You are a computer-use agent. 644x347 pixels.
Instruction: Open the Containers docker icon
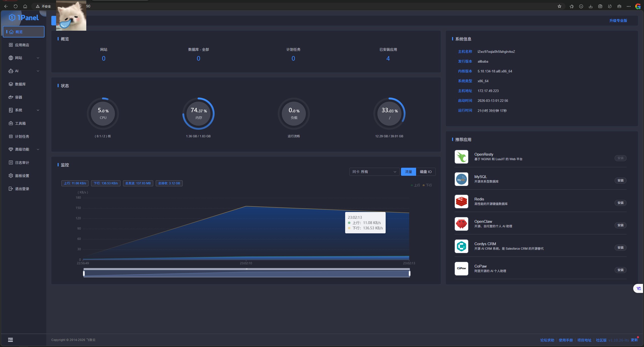11,97
